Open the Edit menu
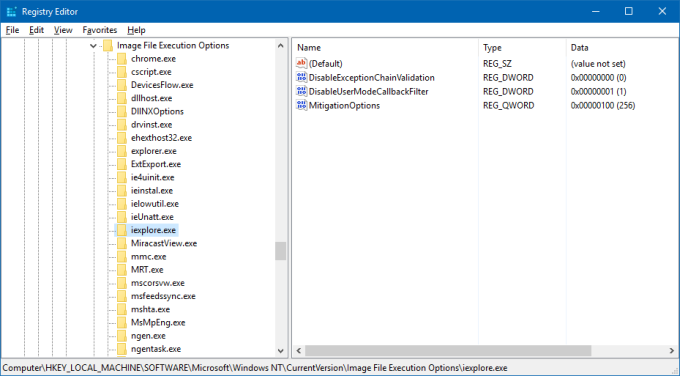 coord(36,30)
